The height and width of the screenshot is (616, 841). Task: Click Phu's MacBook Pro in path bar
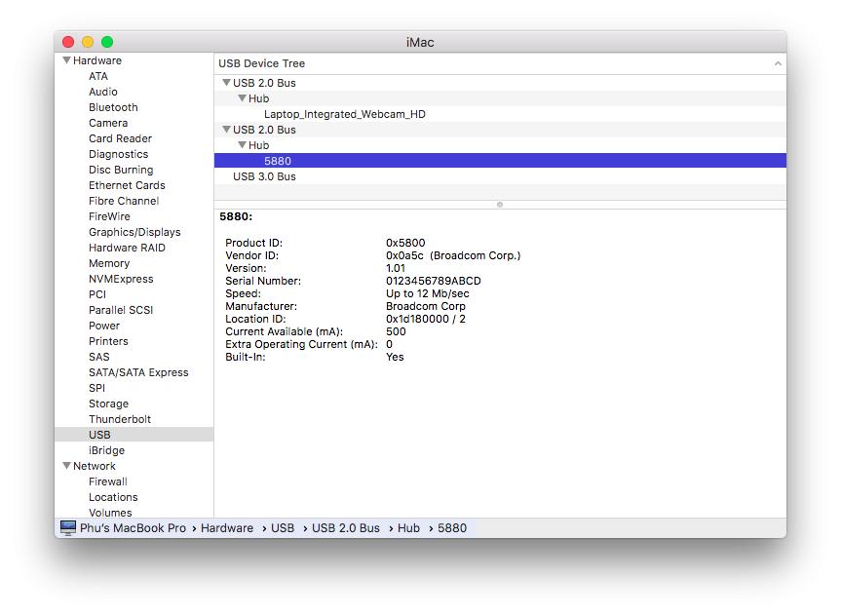point(133,528)
